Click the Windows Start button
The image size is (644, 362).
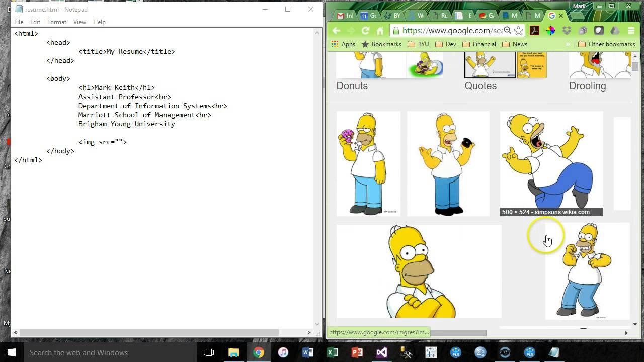click(12, 352)
